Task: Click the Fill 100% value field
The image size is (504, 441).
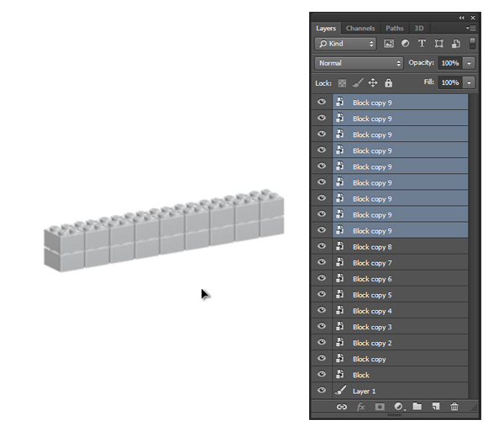Action: coord(450,83)
